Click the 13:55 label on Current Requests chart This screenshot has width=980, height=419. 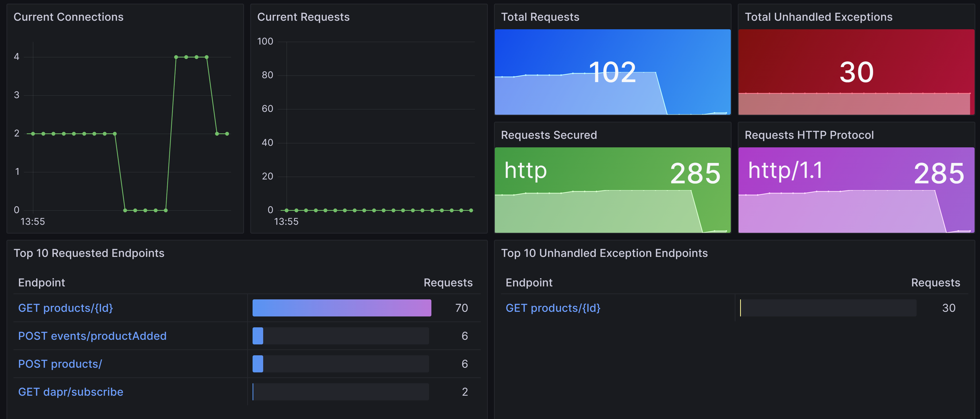click(286, 221)
